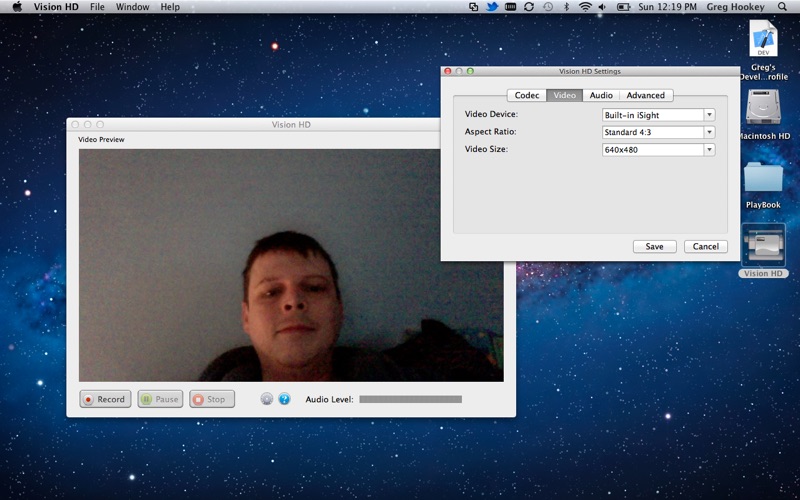This screenshot has height=500, width=800.
Task: Select the PlayBook folder on desktop
Action: coord(763,180)
